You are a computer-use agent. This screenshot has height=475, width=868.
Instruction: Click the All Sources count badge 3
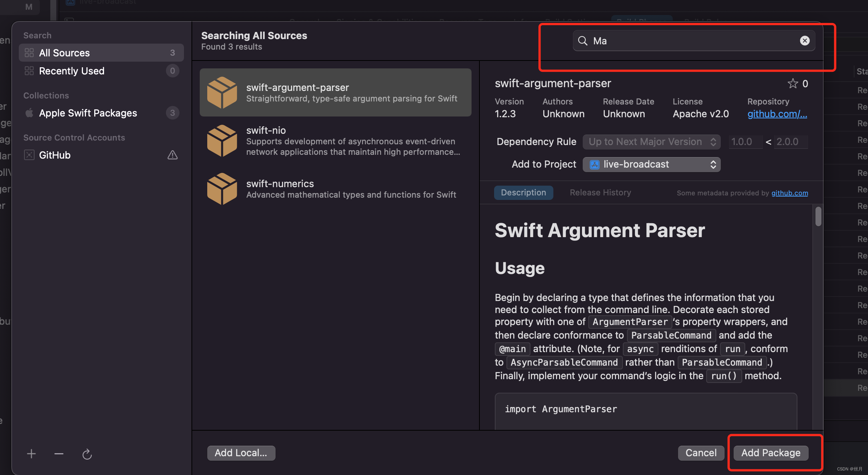pyautogui.click(x=172, y=53)
